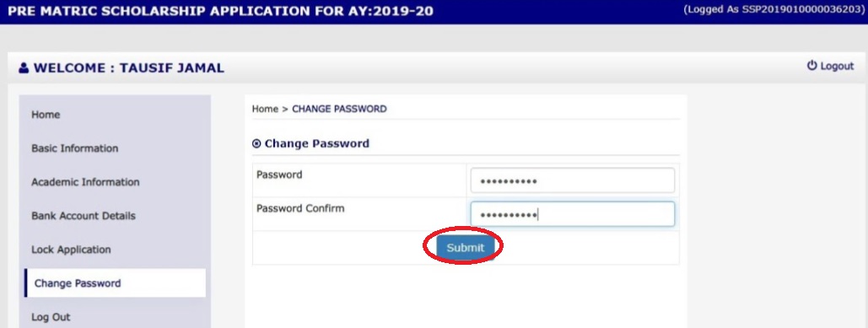Click the CHANGE PASSWORD breadcrumb text
This screenshot has height=328, width=868.
(339, 109)
